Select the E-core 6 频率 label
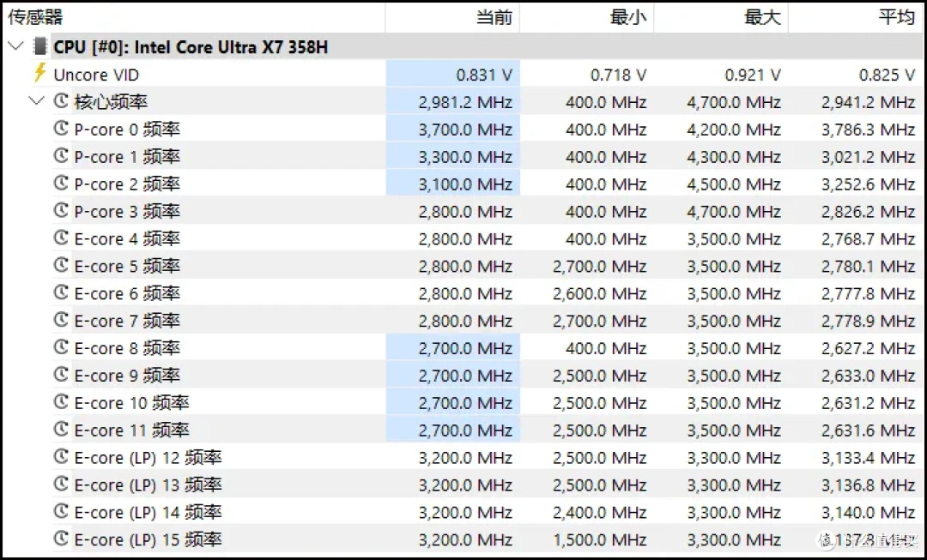 (127, 293)
